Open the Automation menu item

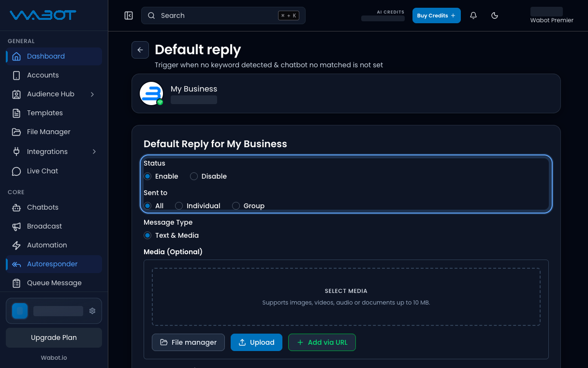(54, 245)
